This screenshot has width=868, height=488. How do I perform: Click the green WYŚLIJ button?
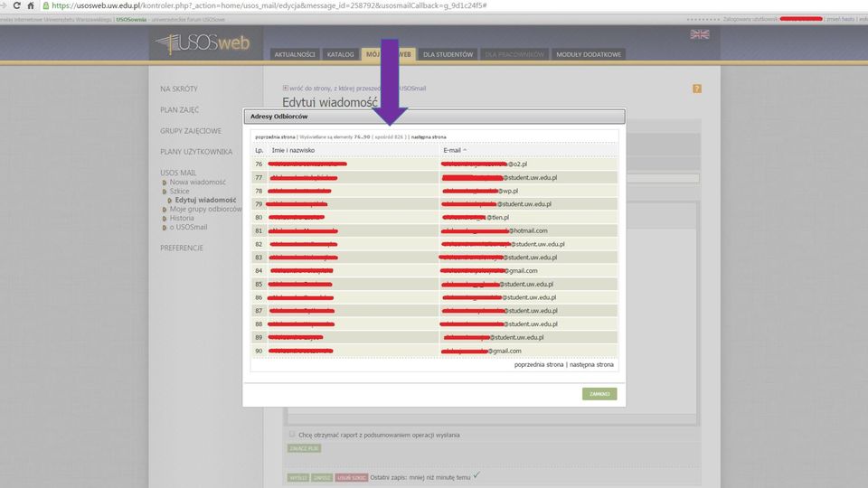[x=297, y=477]
